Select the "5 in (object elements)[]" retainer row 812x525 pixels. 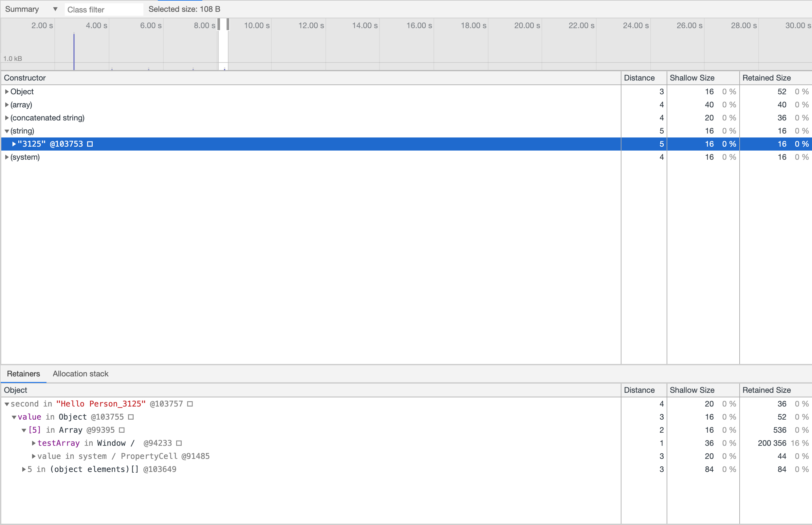click(101, 469)
